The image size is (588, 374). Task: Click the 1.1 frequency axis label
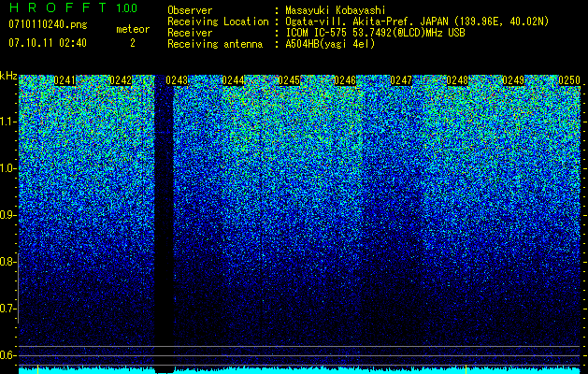8,122
